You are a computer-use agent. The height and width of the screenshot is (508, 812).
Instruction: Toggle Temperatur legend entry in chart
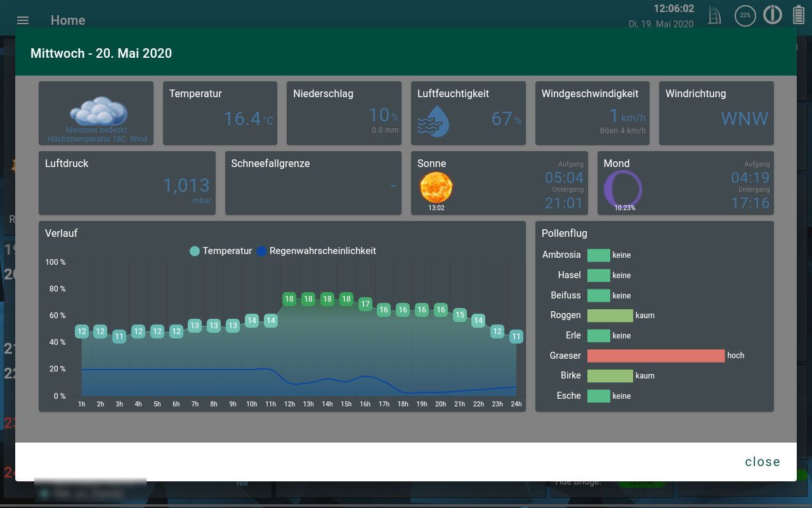pyautogui.click(x=221, y=251)
